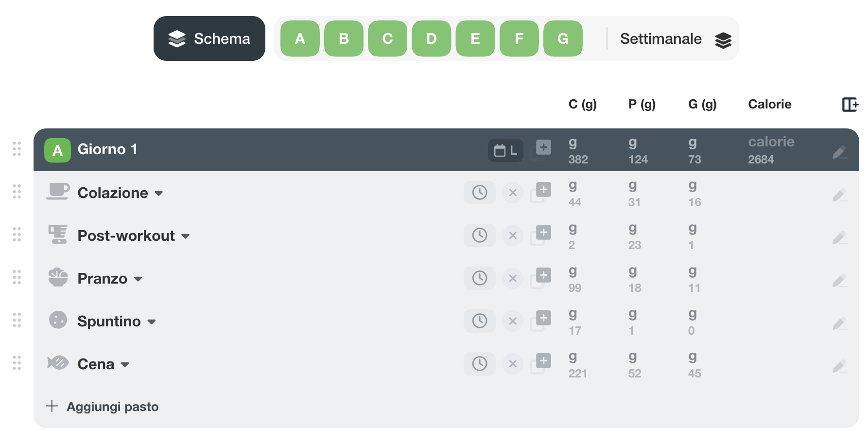Open the clock time setter for Spuntino

click(x=480, y=321)
